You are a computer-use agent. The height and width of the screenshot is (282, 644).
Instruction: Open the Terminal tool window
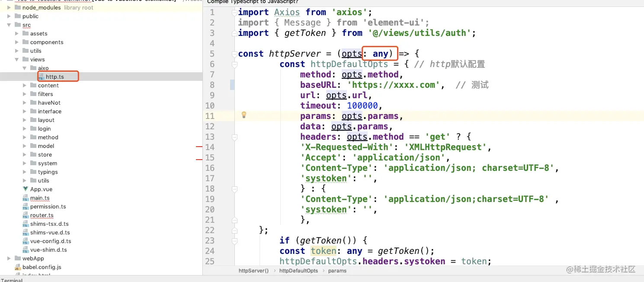[x=12, y=280]
